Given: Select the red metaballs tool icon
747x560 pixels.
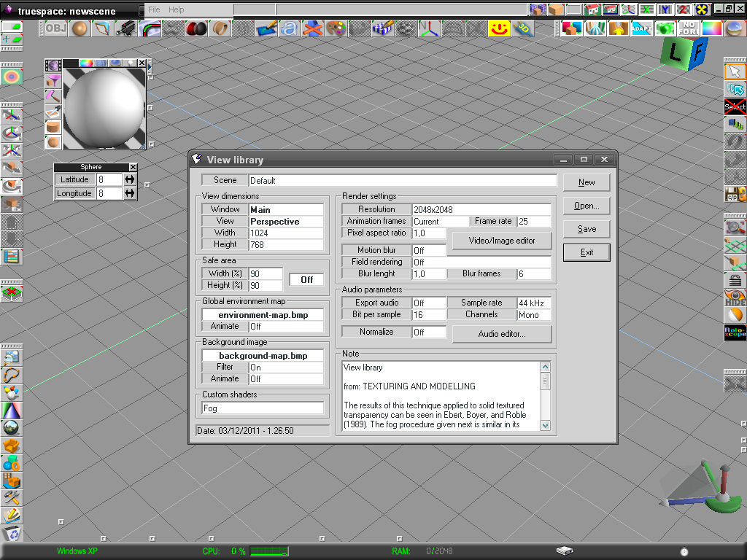Looking at the screenshot, I should pos(196,28).
